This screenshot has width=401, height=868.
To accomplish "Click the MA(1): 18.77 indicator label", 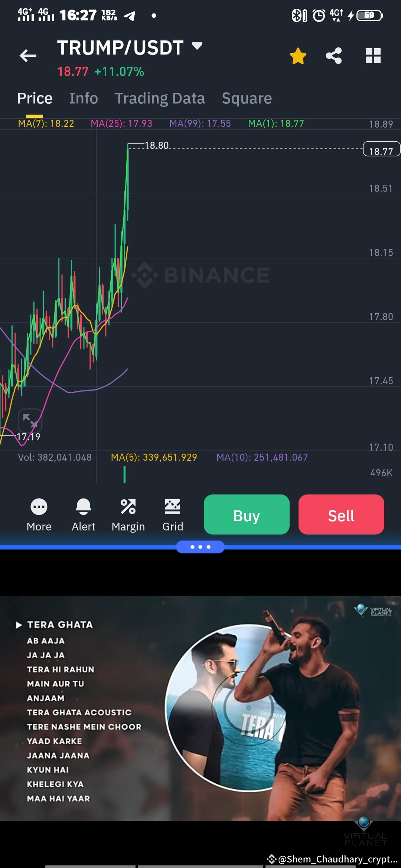I will [x=276, y=124].
